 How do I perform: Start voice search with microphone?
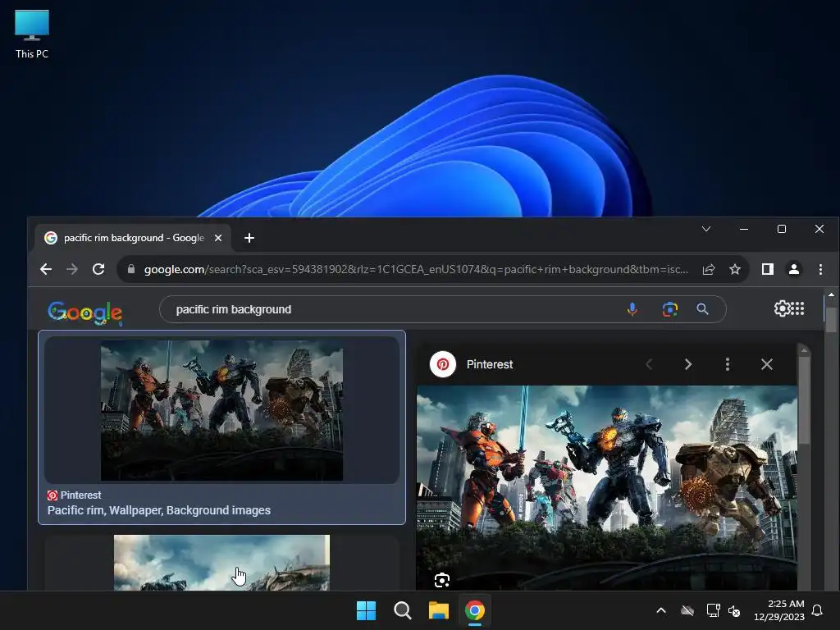[x=632, y=309]
